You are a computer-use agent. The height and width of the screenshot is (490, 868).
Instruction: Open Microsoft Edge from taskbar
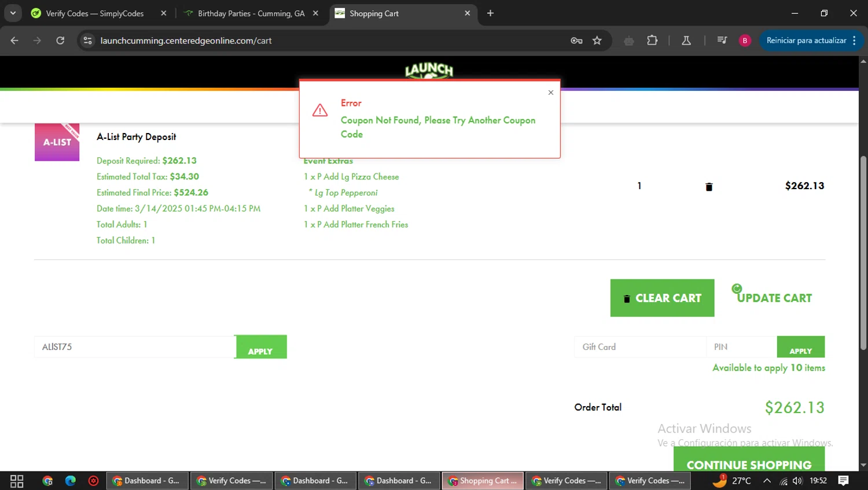(71, 481)
